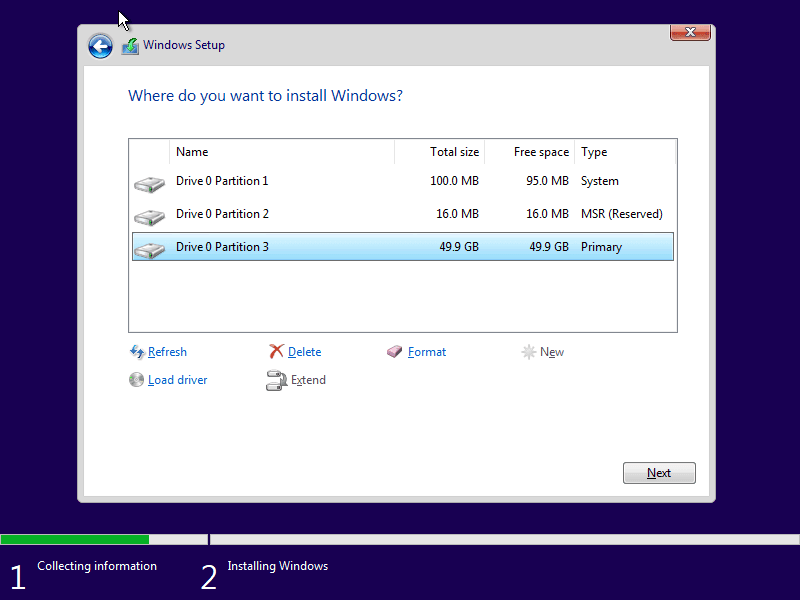The image size is (800, 600).
Task: Close the Windows Setup window
Action: point(689,33)
